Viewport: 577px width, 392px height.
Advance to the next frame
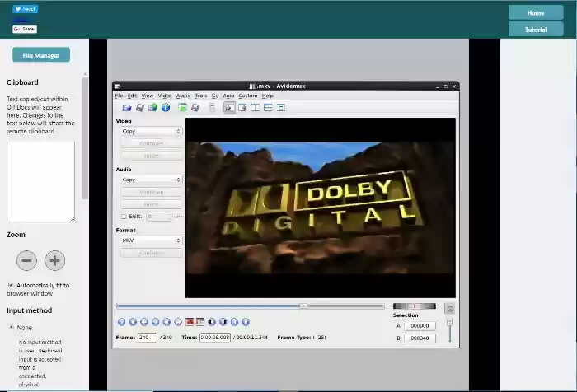tap(155, 322)
